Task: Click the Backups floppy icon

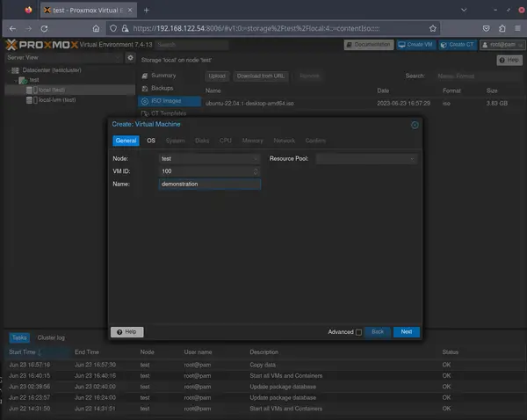Action: tap(145, 88)
